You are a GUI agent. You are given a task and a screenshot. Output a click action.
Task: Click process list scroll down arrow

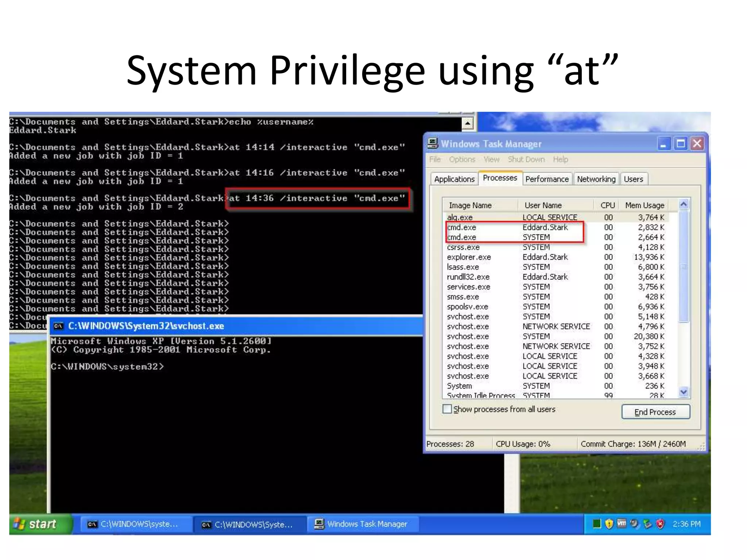click(684, 392)
